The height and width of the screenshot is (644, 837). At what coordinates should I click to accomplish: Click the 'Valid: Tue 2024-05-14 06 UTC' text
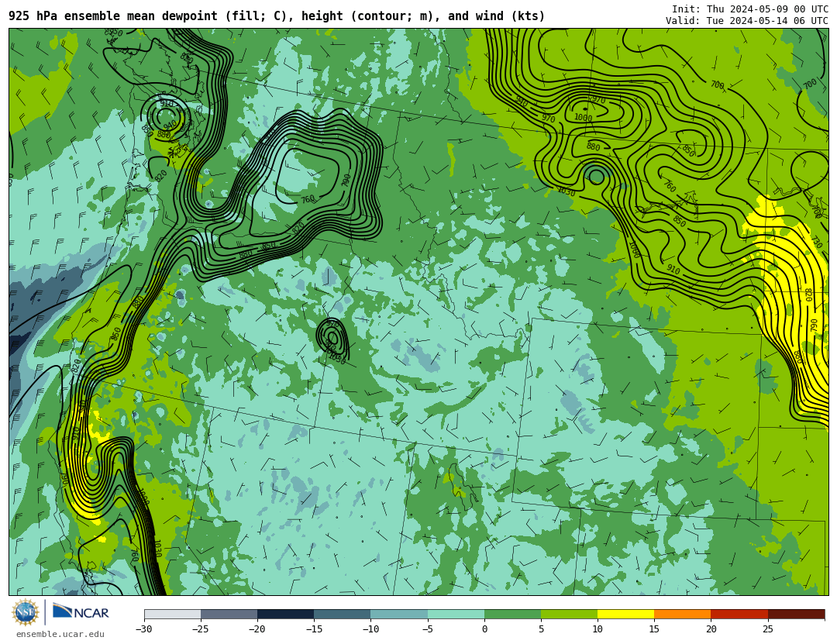747,21
